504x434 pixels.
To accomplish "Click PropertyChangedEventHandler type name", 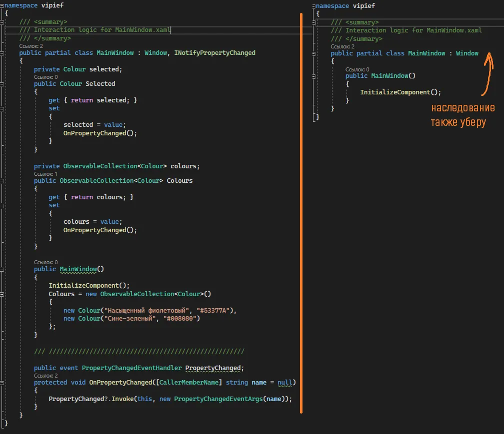I will [x=132, y=368].
